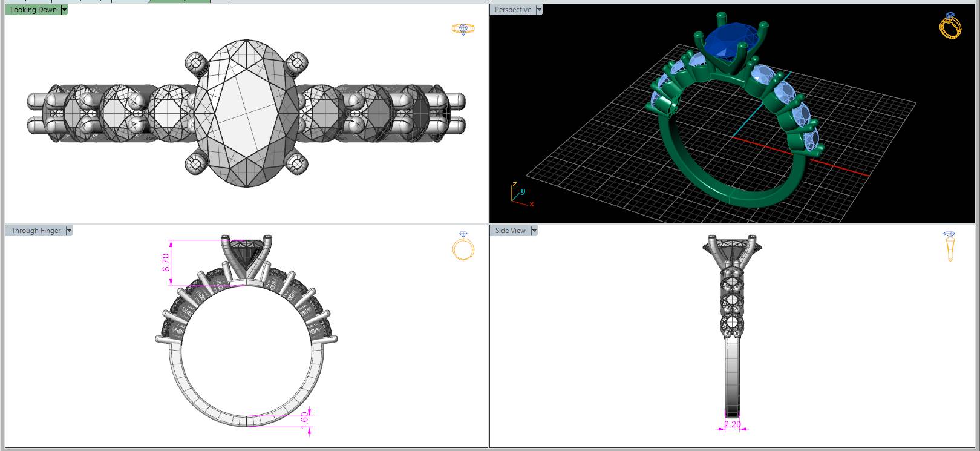This screenshot has width=980, height=451.
Task: Open the Perspective viewport dropdown arrow
Action: [x=539, y=10]
